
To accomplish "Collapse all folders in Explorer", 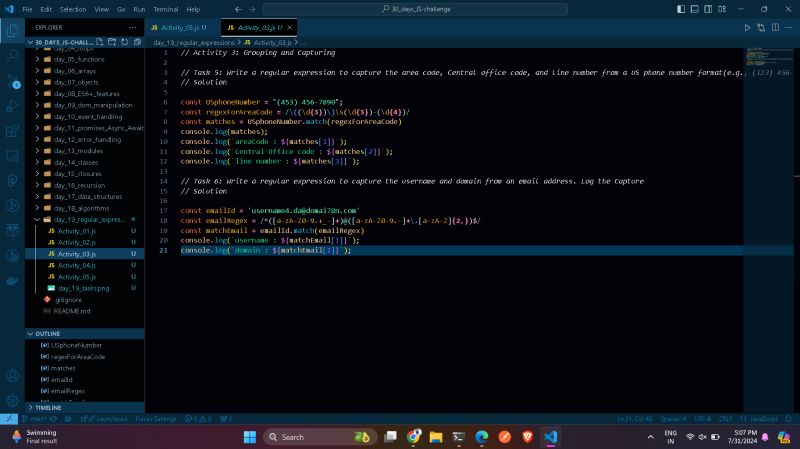I will coord(137,42).
